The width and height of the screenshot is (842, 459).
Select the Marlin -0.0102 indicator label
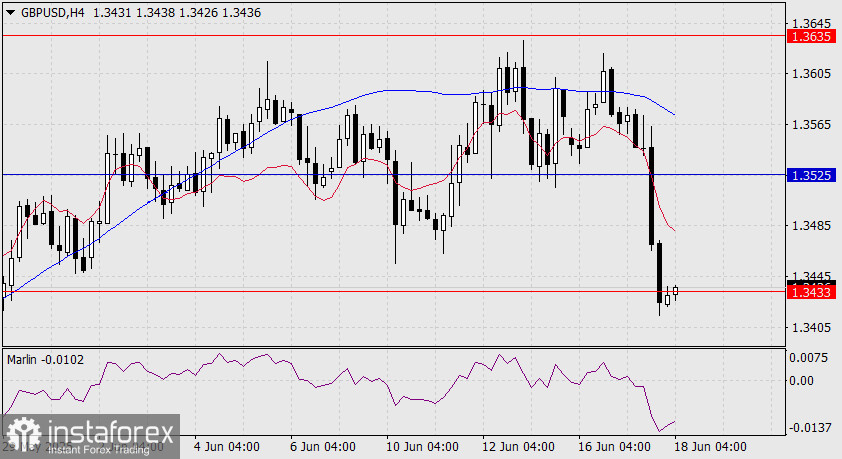pyautogui.click(x=46, y=360)
